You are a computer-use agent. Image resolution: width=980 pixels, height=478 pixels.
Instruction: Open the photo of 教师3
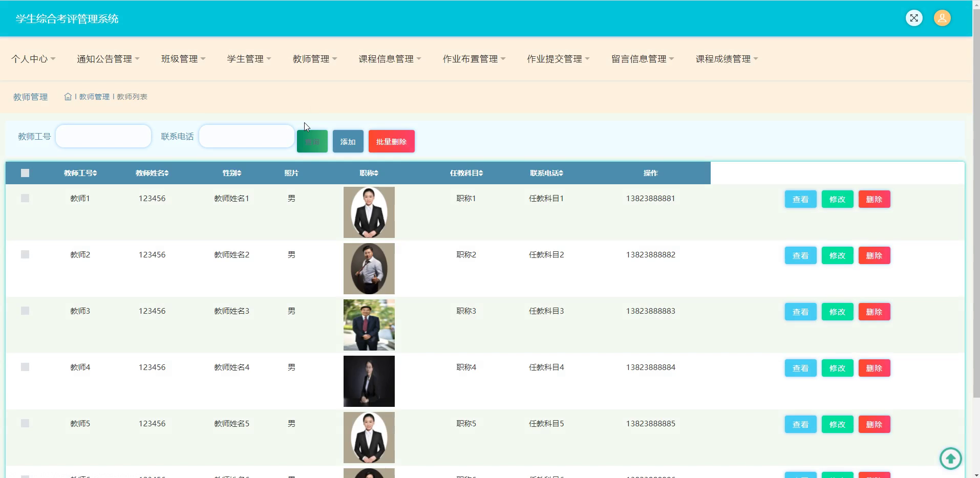point(369,325)
